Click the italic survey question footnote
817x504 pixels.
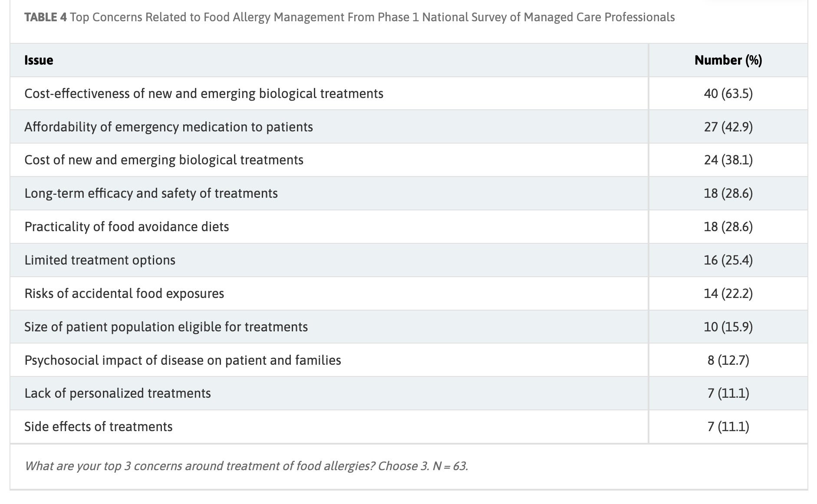coord(246,466)
